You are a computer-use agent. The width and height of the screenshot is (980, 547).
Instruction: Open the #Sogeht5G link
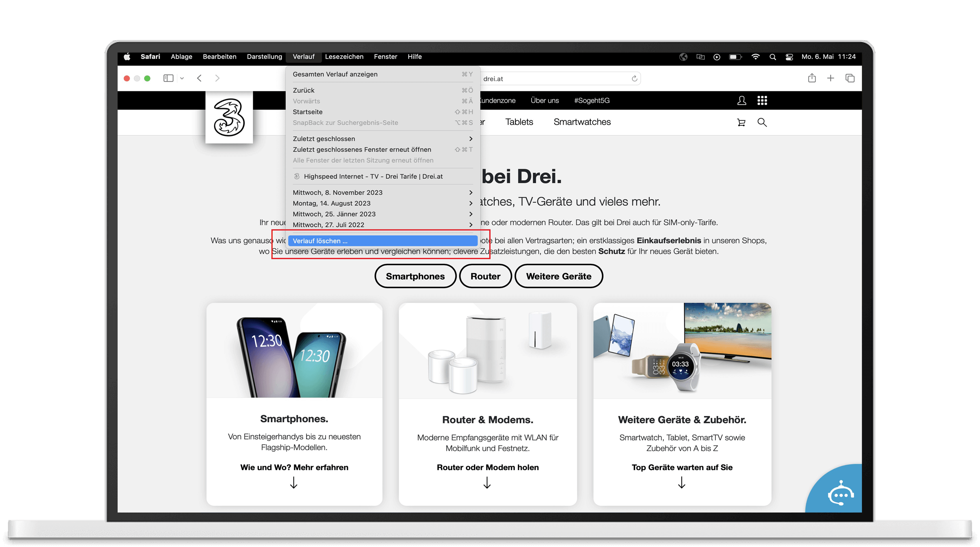[592, 101]
